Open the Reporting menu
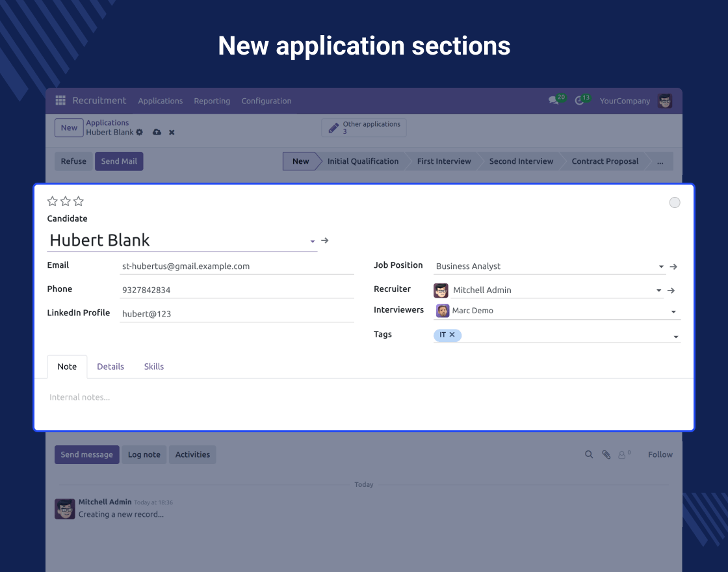Image resolution: width=728 pixels, height=572 pixels. click(x=212, y=101)
